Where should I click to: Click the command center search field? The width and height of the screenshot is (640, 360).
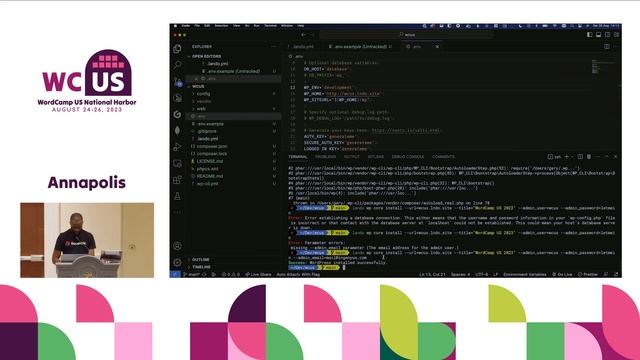(406, 35)
